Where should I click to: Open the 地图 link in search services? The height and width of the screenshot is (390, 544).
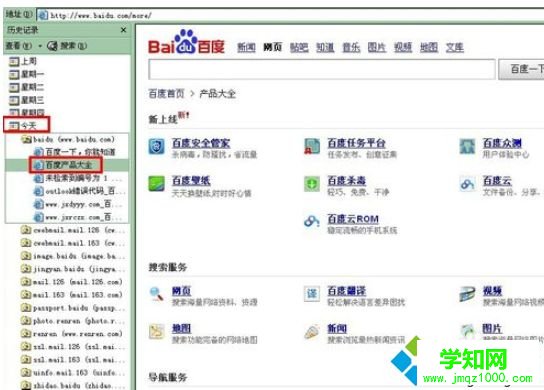tap(181, 329)
